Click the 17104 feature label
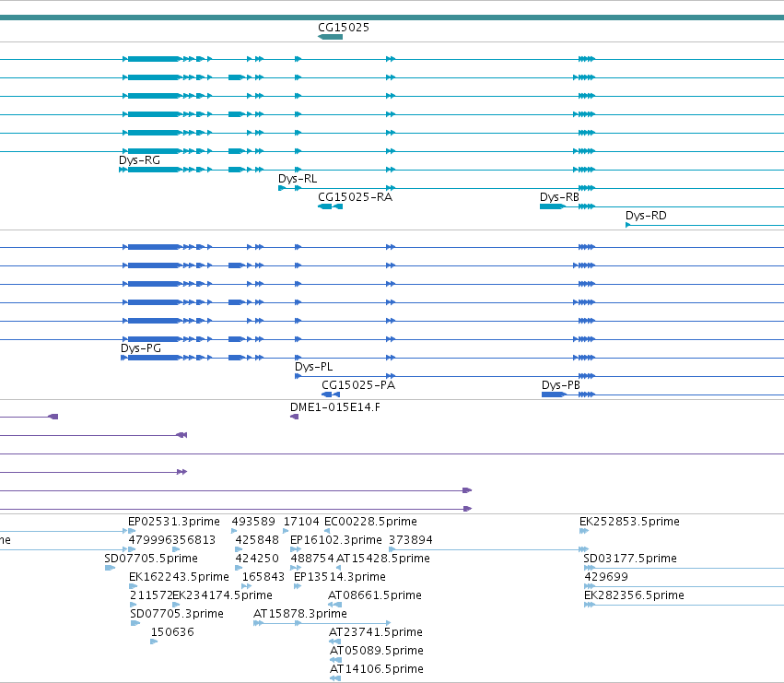Screen dimensions: 784x683 tap(301, 522)
